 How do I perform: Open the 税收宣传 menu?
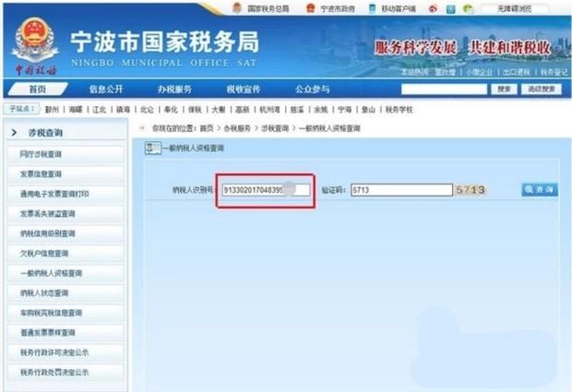click(x=244, y=89)
